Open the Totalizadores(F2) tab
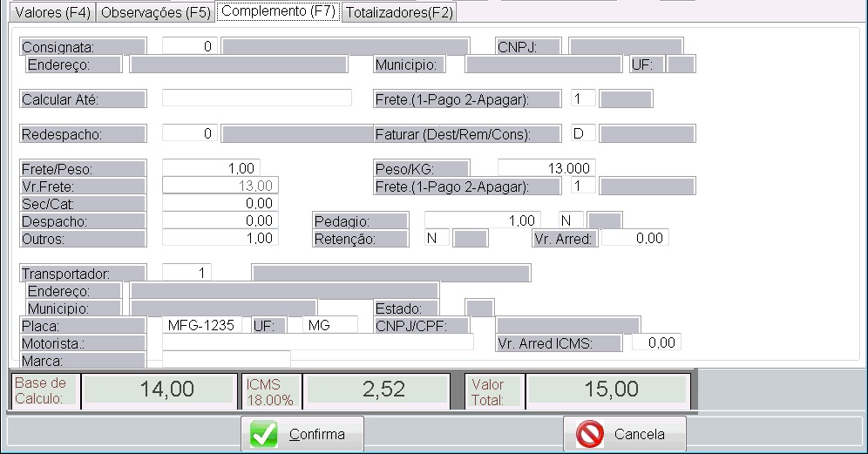868x454 pixels. (x=398, y=13)
